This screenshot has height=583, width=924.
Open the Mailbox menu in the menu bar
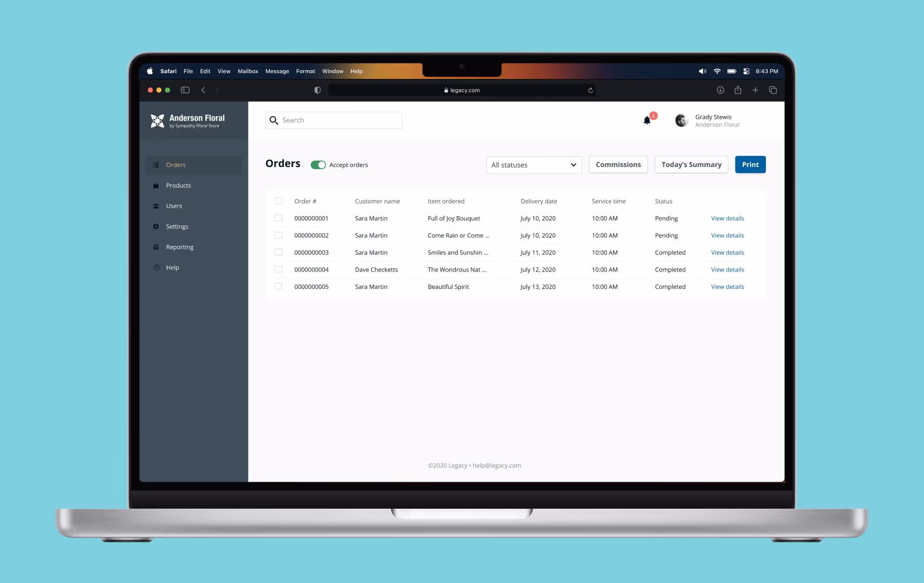coord(248,71)
